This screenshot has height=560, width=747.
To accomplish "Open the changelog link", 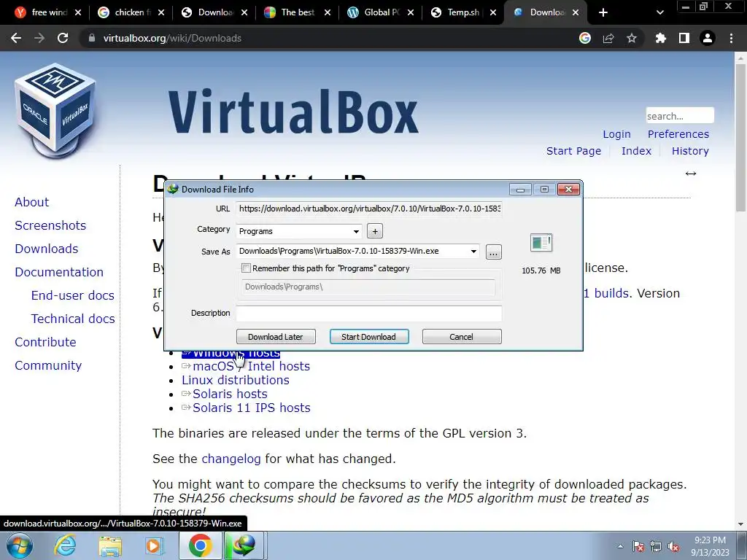I will [x=231, y=459].
